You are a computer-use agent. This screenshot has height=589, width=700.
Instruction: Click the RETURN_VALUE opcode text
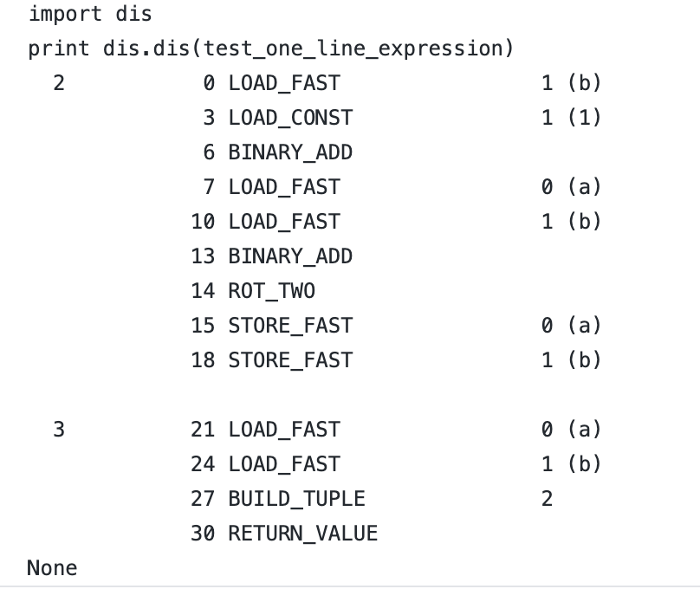(303, 534)
